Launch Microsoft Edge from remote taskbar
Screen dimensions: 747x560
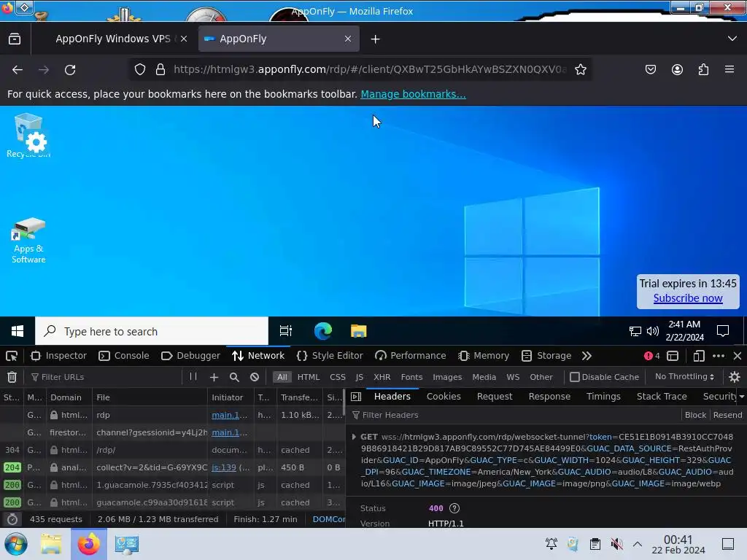tap(322, 331)
